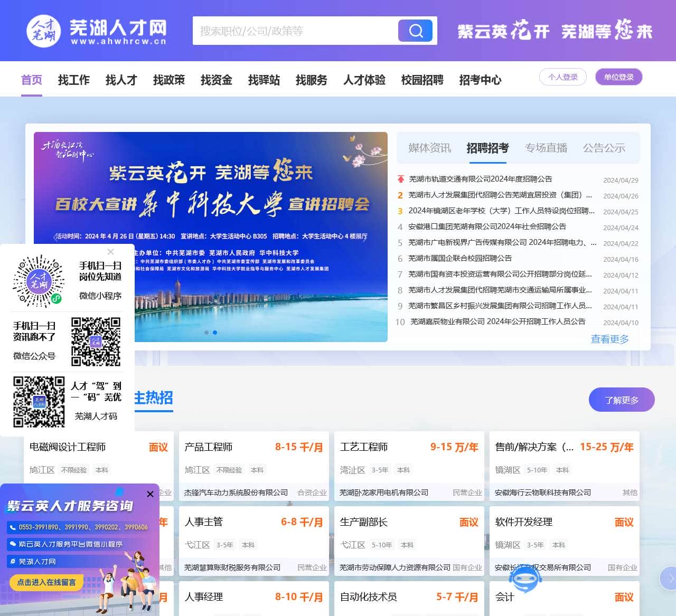Image resolution: width=676 pixels, height=616 pixels.
Task: Open 找服务 navigation item
Action: (312, 80)
